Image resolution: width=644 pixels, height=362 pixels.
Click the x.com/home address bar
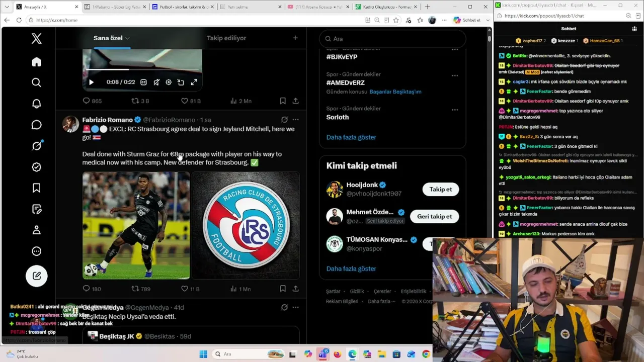(x=194, y=20)
